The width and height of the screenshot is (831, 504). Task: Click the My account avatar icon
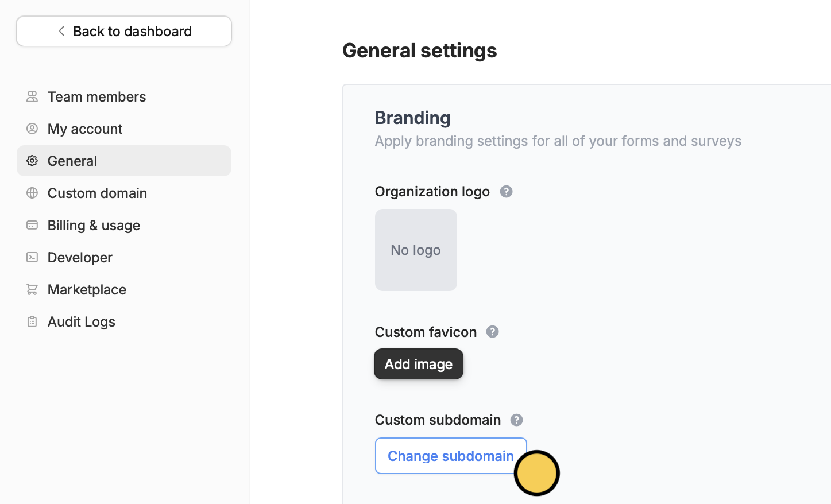click(x=32, y=129)
